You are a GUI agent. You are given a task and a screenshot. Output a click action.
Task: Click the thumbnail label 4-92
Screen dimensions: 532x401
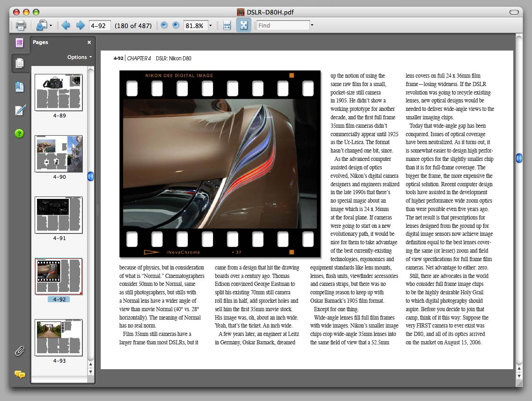[59, 299]
